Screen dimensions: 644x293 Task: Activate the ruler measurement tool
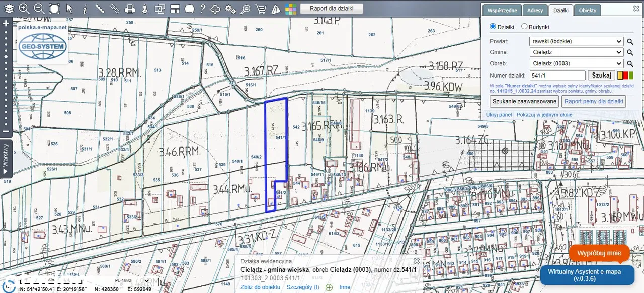coord(100,9)
